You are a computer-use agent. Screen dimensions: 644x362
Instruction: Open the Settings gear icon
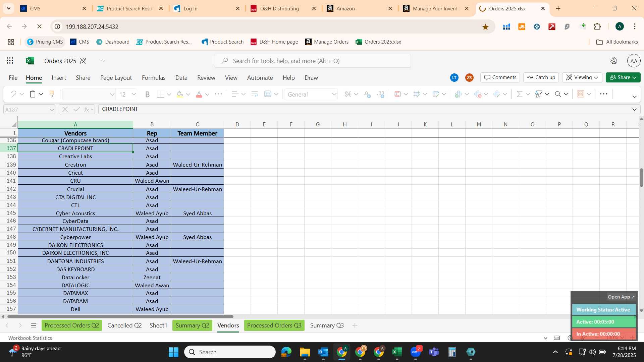tap(613, 61)
